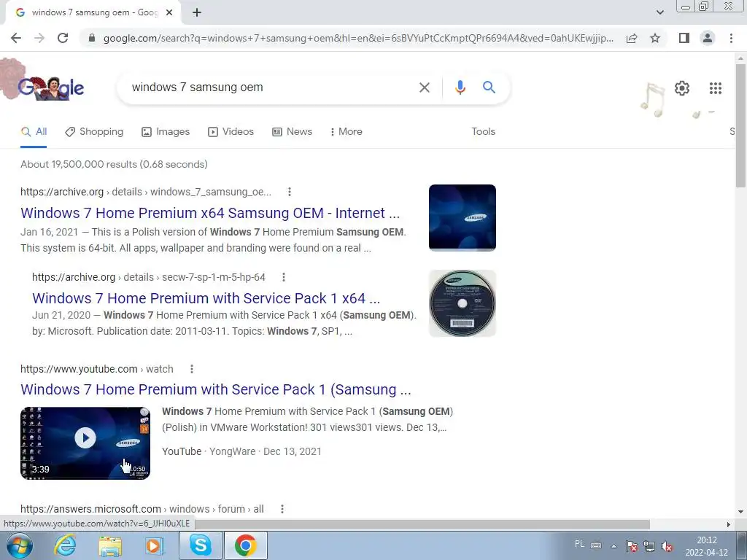Open the Google apps grid

pyautogui.click(x=715, y=88)
